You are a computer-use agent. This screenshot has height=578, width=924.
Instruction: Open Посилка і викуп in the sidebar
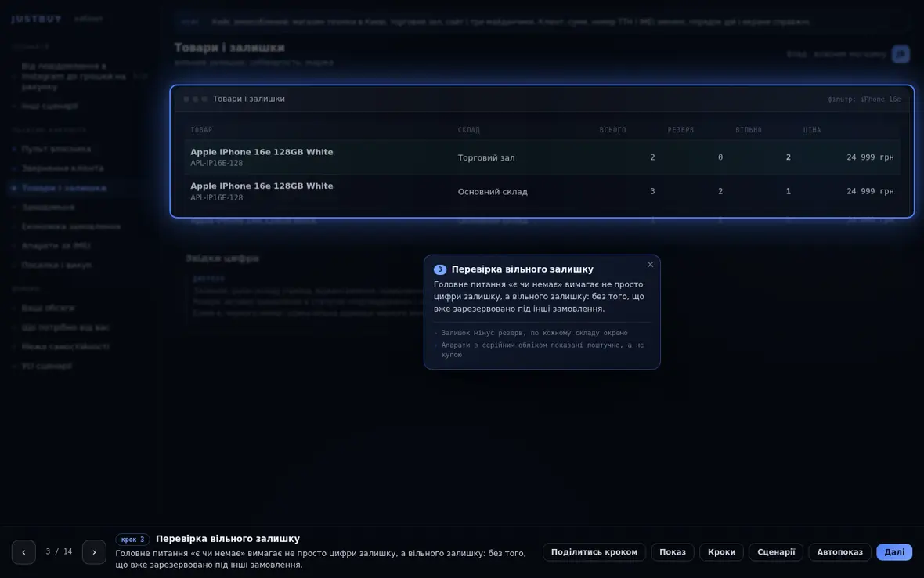[x=56, y=266]
